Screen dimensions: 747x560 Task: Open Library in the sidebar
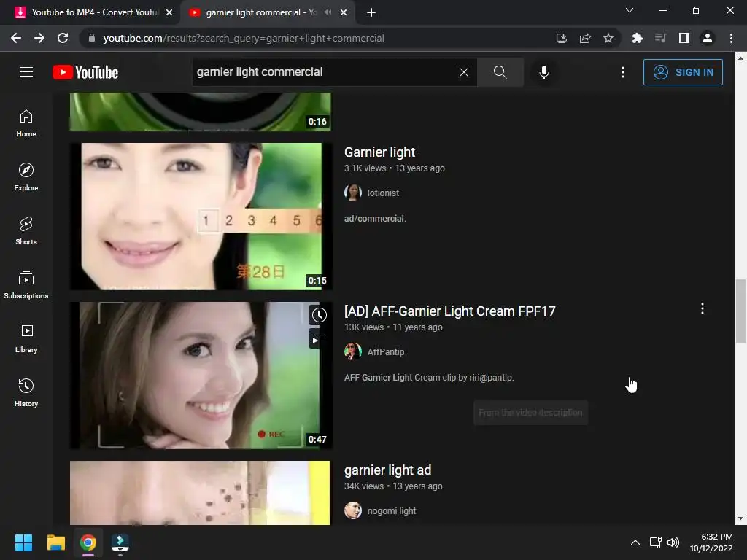(x=26, y=338)
